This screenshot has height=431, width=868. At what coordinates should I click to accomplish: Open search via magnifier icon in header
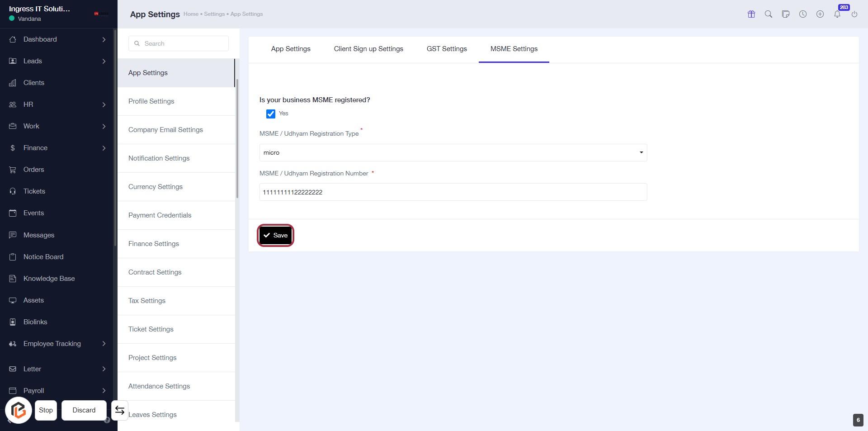(x=769, y=14)
